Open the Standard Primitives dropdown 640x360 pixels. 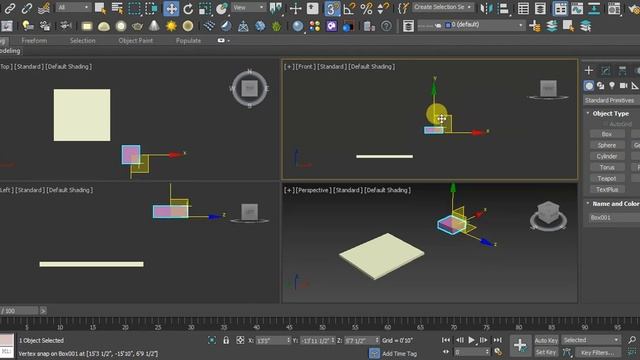611,100
